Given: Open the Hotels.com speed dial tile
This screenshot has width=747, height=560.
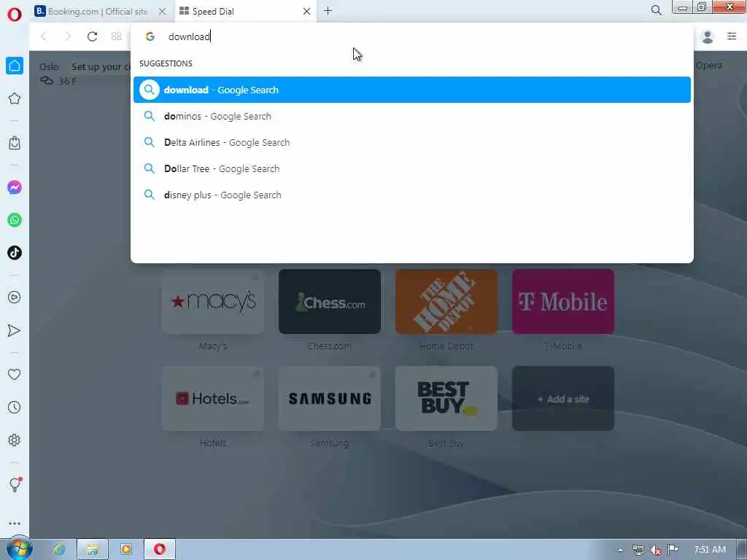Looking at the screenshot, I should pyautogui.click(x=213, y=399).
